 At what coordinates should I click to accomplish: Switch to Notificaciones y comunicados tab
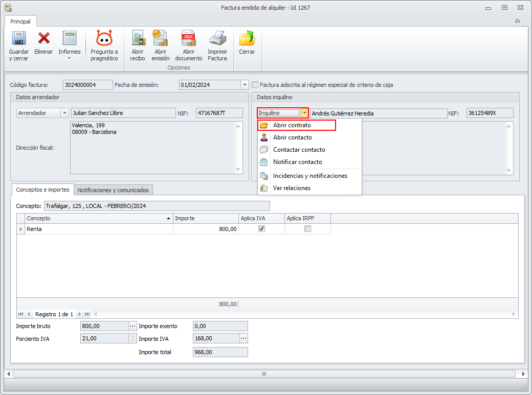(x=113, y=190)
